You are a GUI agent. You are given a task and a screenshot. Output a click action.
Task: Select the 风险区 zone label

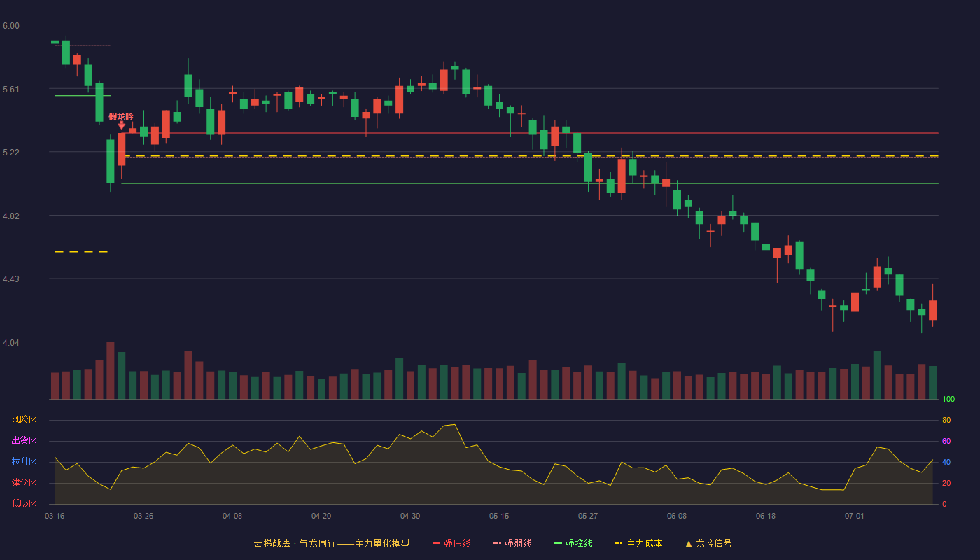click(x=24, y=420)
